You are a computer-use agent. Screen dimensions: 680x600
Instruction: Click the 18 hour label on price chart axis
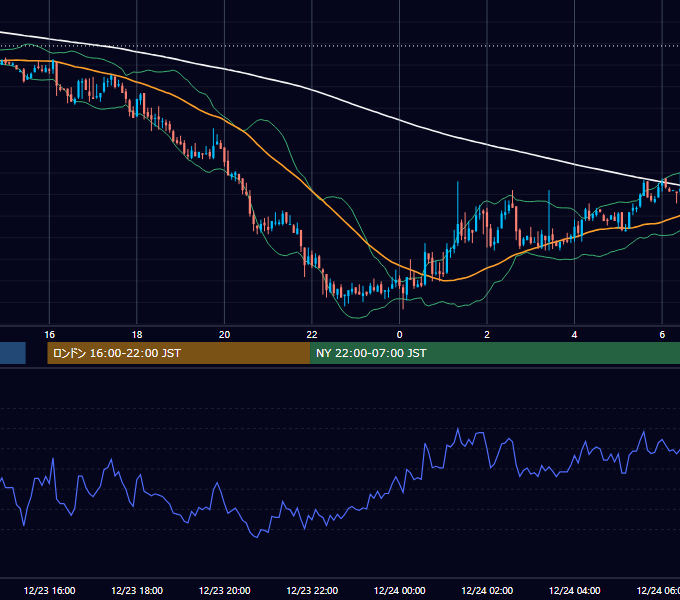[137, 335]
